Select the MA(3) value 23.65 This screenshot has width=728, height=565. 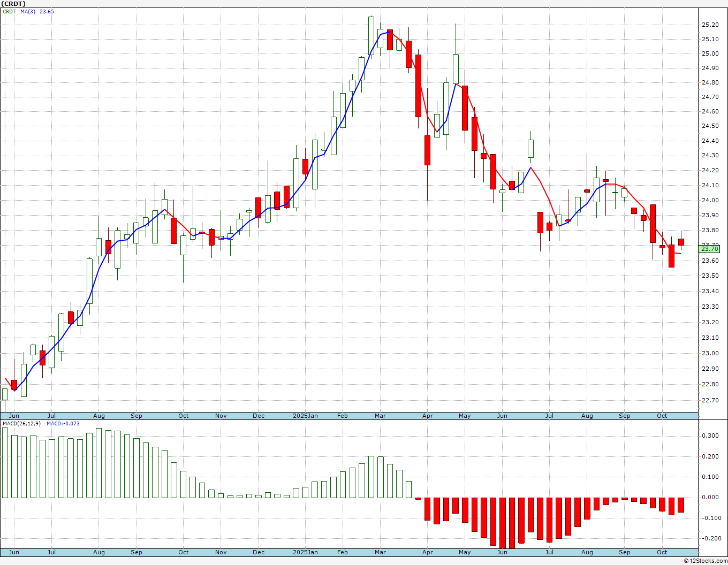click(47, 11)
